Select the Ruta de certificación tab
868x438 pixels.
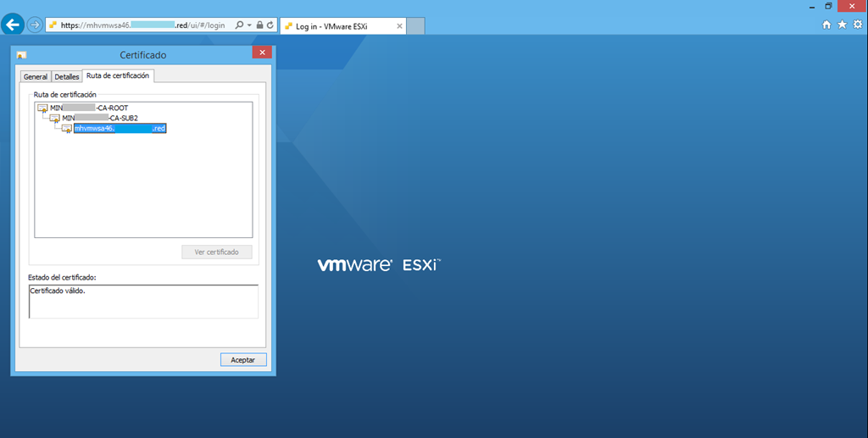(118, 75)
